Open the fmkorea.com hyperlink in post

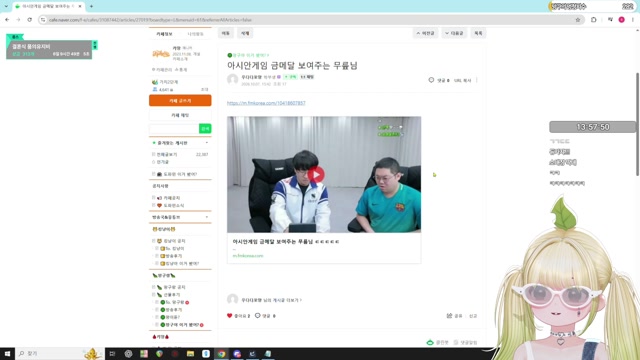266,103
